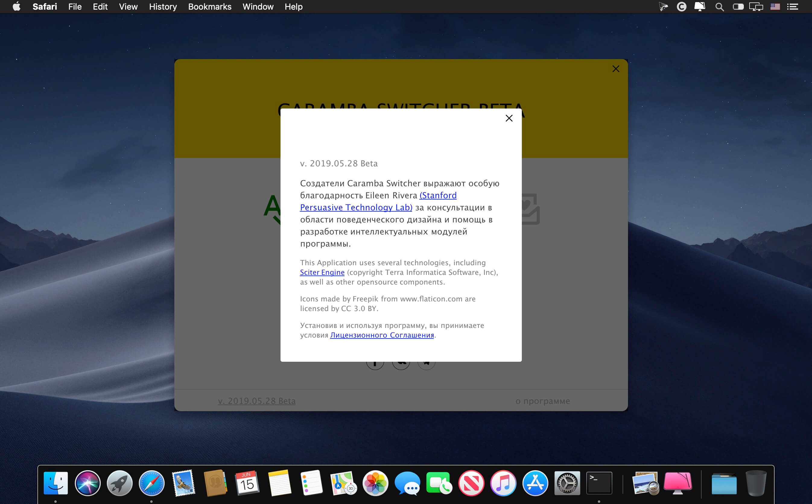The height and width of the screenshot is (504, 812).
Task: Launch Siri from the Dock
Action: point(87,483)
